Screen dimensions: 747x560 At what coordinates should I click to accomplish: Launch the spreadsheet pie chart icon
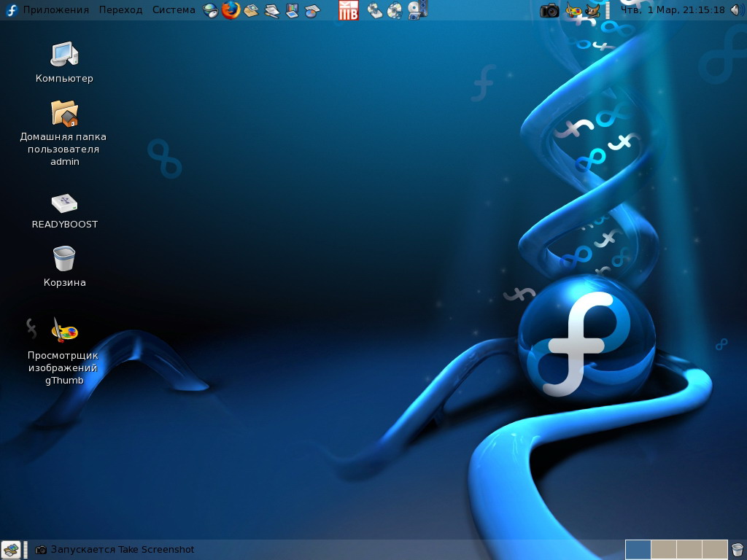click(x=312, y=10)
